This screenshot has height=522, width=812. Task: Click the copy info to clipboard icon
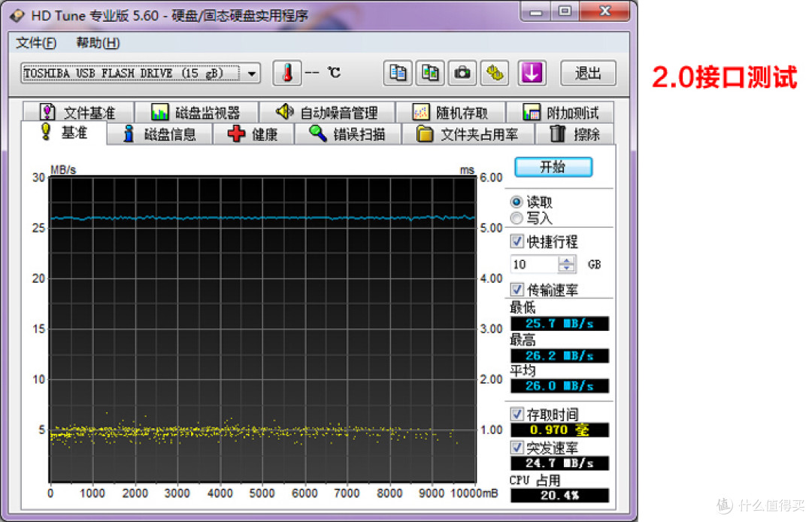[x=398, y=73]
